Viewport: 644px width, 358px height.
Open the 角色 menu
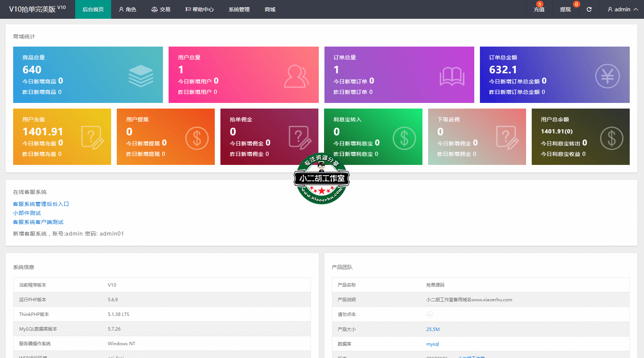tap(127, 9)
